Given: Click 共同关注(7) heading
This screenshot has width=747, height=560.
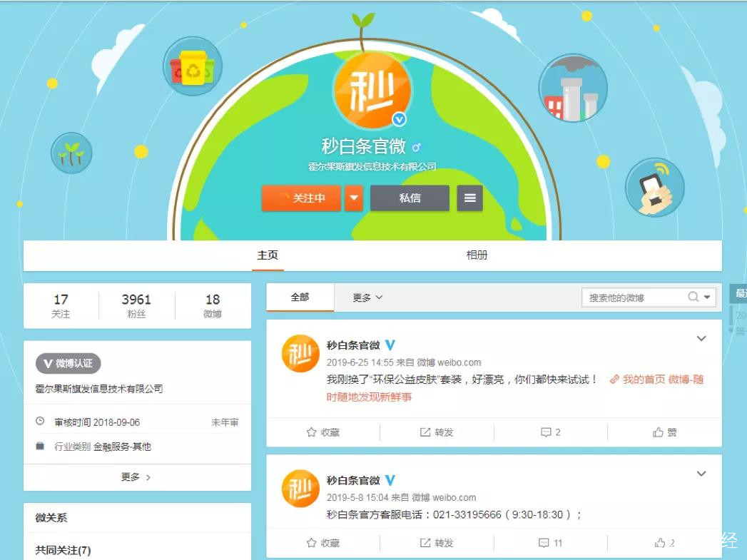Looking at the screenshot, I should (63, 550).
